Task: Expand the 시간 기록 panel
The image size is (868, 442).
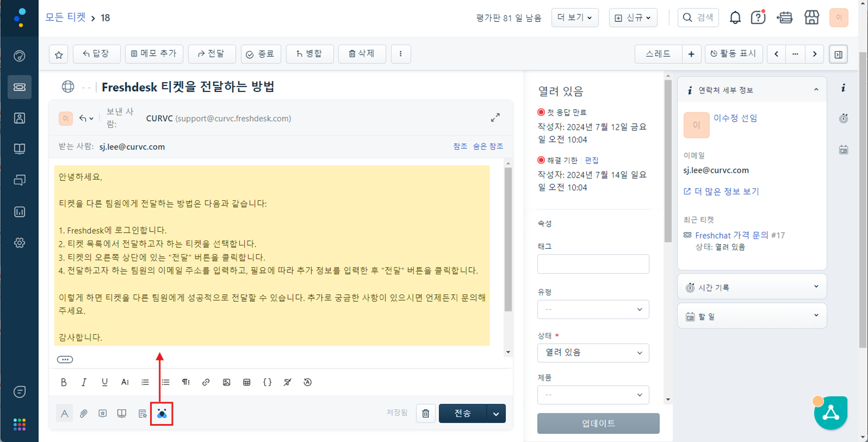Action: [816, 287]
